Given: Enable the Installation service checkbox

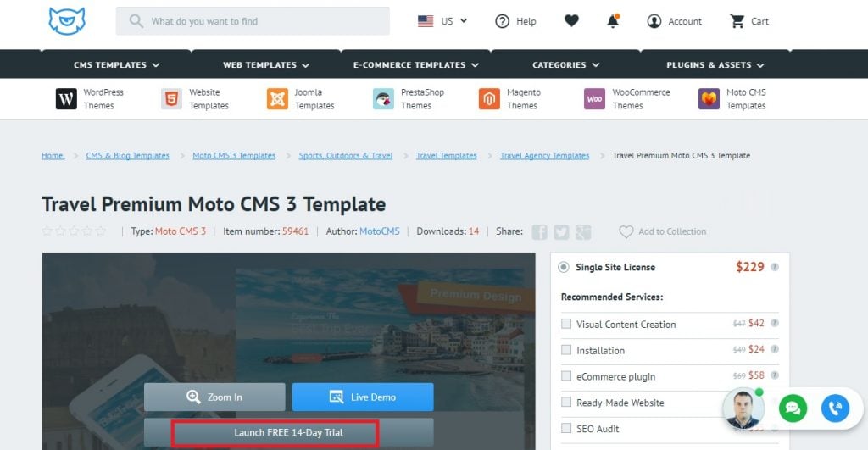Looking at the screenshot, I should click(x=566, y=350).
